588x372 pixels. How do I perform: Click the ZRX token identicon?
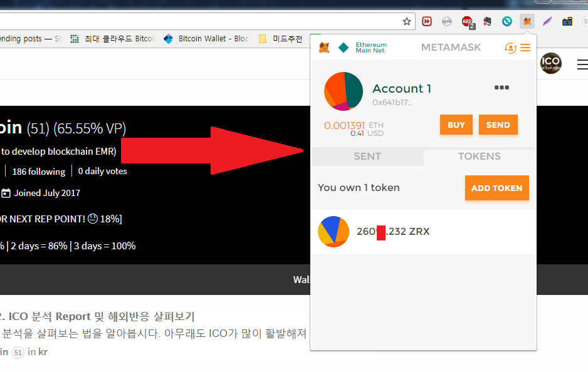click(x=333, y=232)
